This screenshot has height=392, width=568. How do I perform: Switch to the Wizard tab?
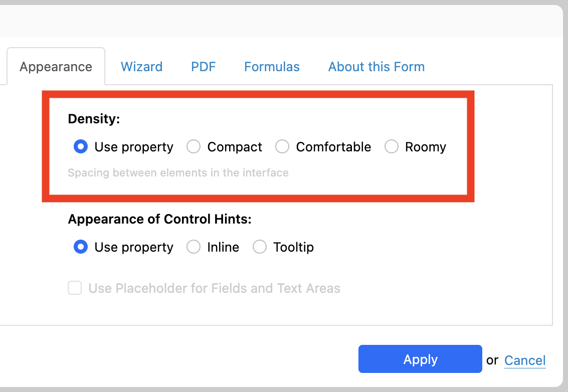pos(141,67)
